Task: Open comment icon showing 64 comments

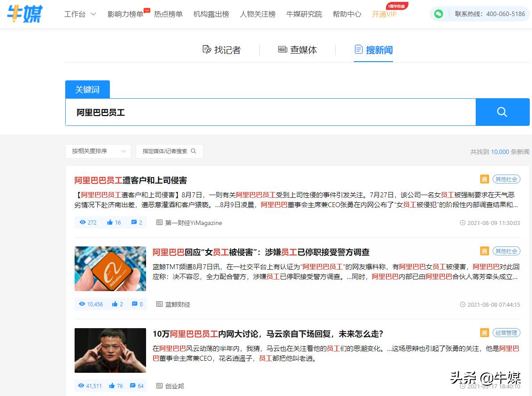Action: [x=133, y=386]
